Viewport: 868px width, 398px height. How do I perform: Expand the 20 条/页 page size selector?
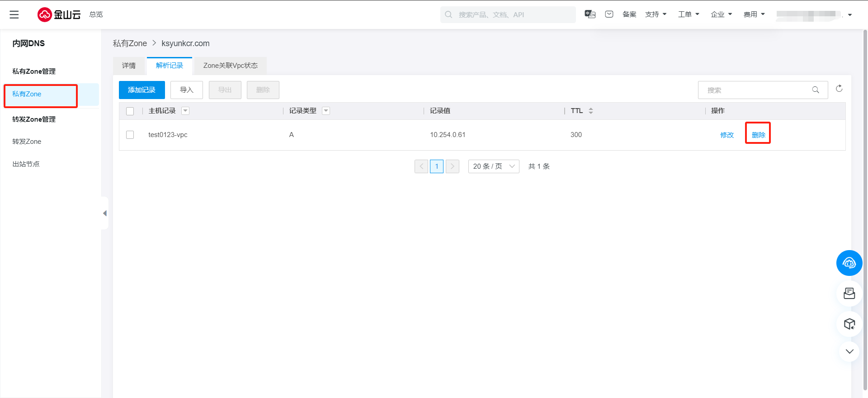pos(493,166)
